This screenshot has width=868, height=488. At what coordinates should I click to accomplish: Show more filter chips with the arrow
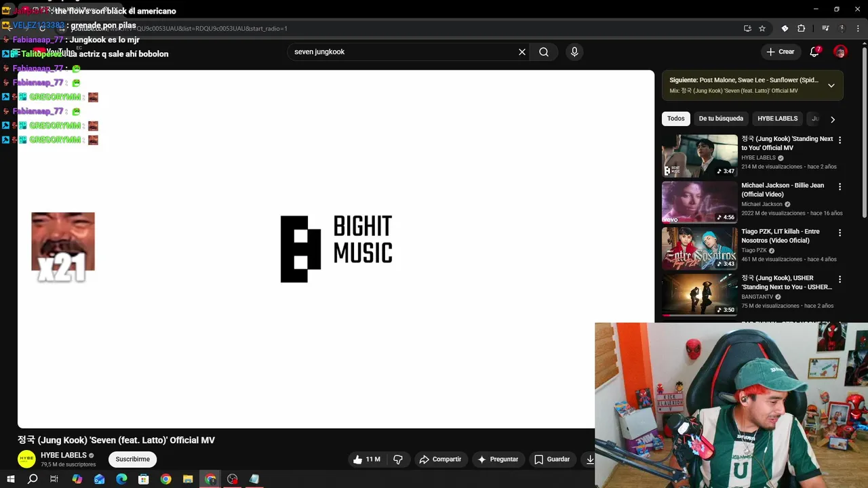point(833,119)
